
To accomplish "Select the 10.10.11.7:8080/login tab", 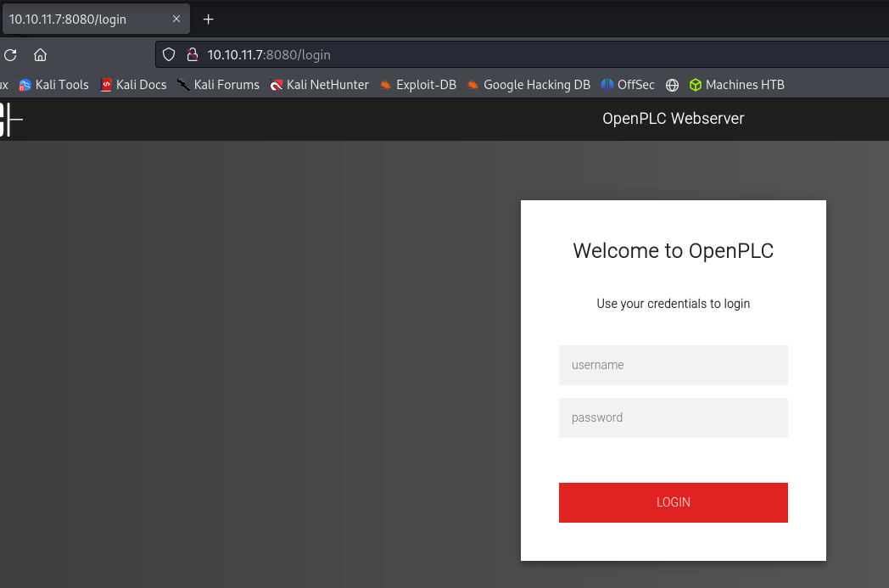I will tap(96, 19).
